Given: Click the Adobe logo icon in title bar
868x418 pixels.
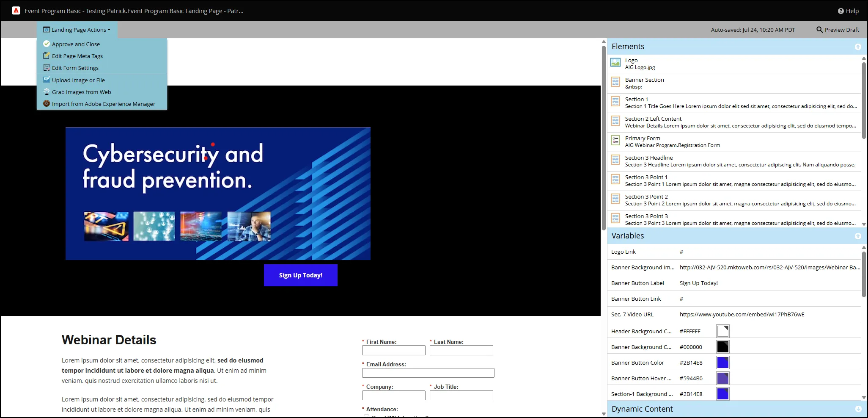Looking at the screenshot, I should point(16,11).
